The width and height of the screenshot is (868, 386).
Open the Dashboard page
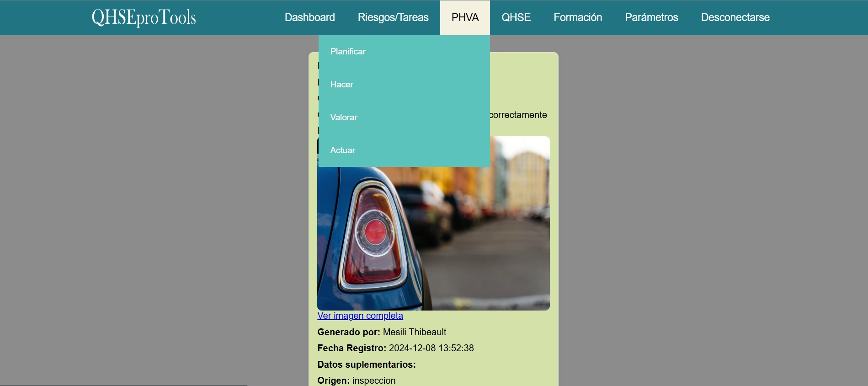[309, 17]
